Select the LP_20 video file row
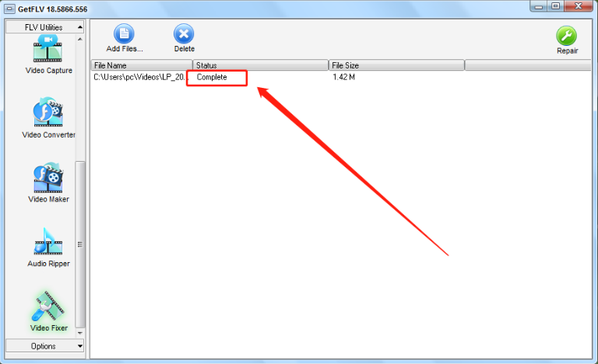Image resolution: width=598 pixels, height=364 pixels. point(340,77)
